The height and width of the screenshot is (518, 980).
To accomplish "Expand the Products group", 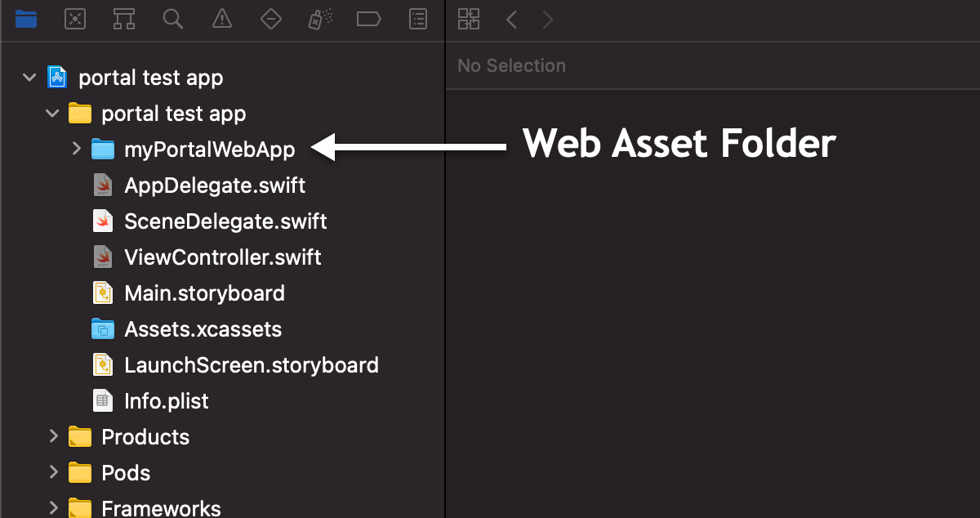I will tap(53, 436).
